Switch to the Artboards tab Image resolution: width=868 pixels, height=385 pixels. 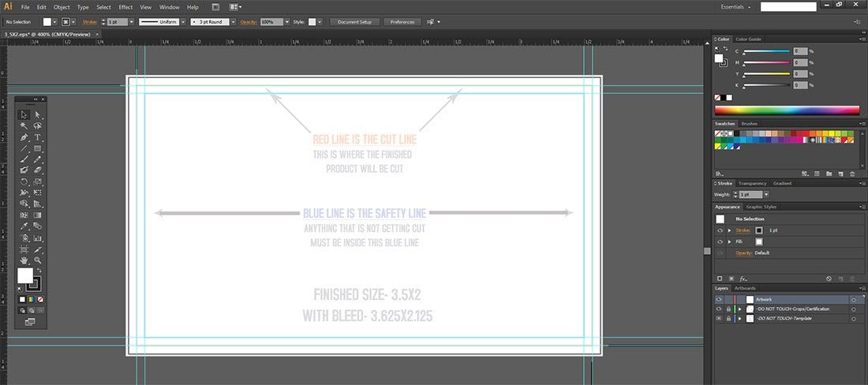[746, 289]
